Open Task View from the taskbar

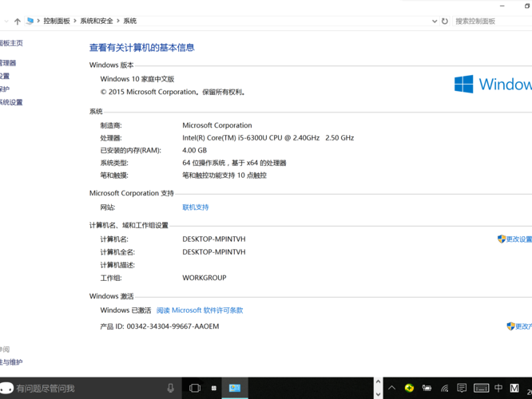[x=195, y=388]
